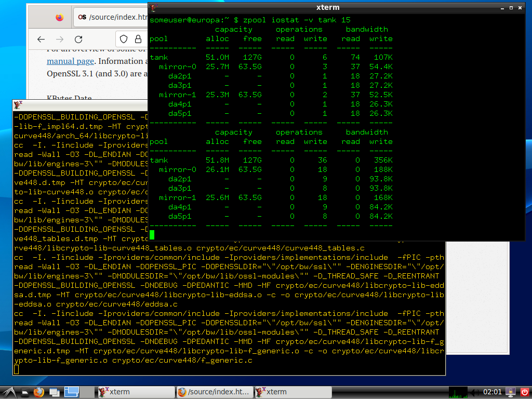
Task: Click the red power logout icon
Action: point(524,392)
